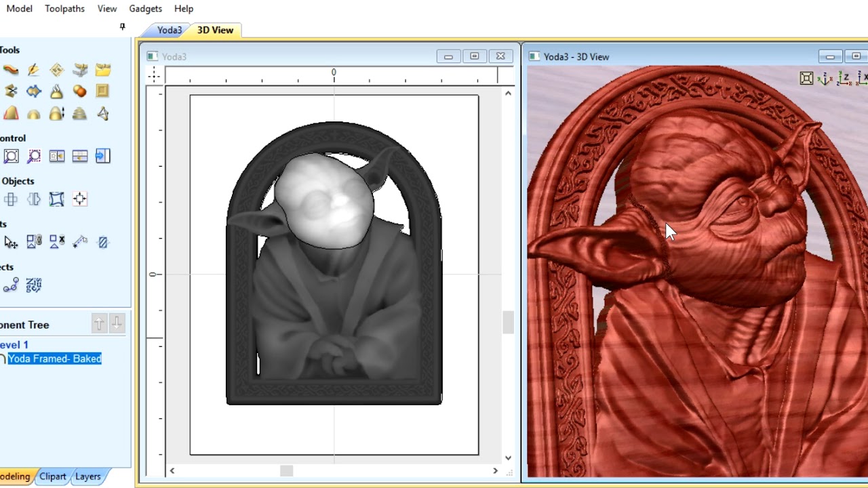The height and width of the screenshot is (488, 868).
Task: Pick the diamond weave modeling tool
Action: click(57, 70)
